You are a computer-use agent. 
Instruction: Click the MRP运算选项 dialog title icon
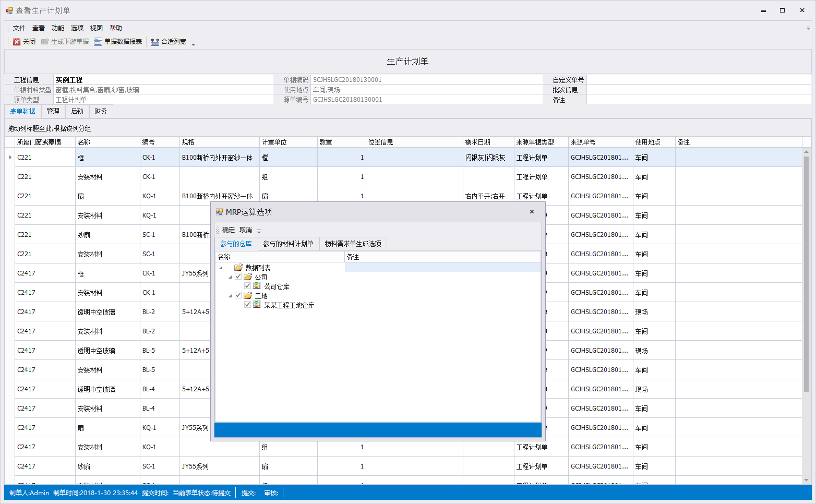pyautogui.click(x=220, y=212)
